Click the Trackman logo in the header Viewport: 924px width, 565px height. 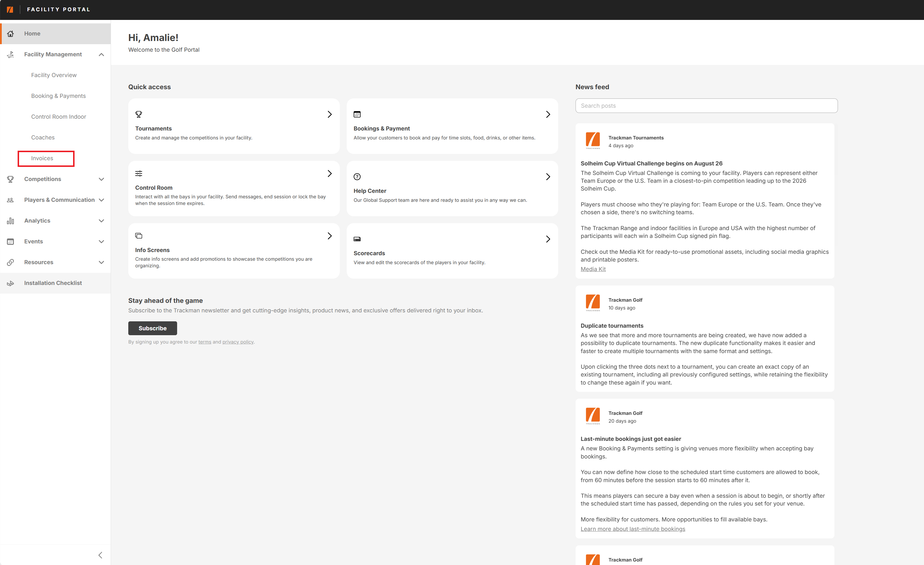point(10,9)
